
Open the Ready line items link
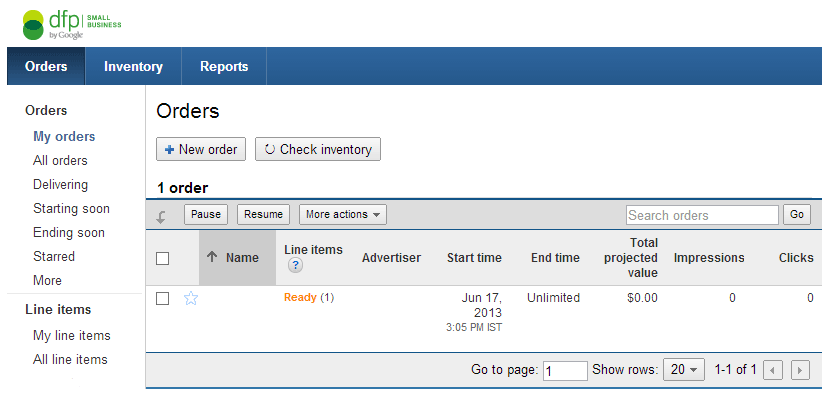point(300,297)
